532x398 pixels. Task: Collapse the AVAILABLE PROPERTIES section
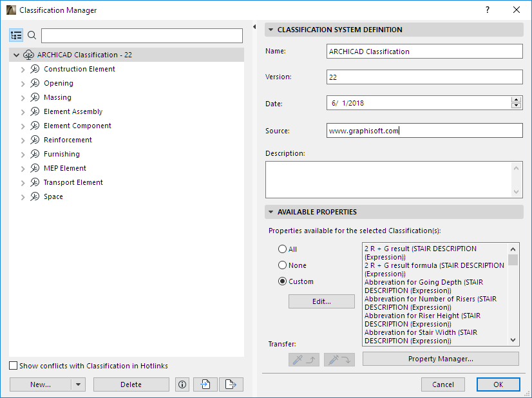coord(271,212)
